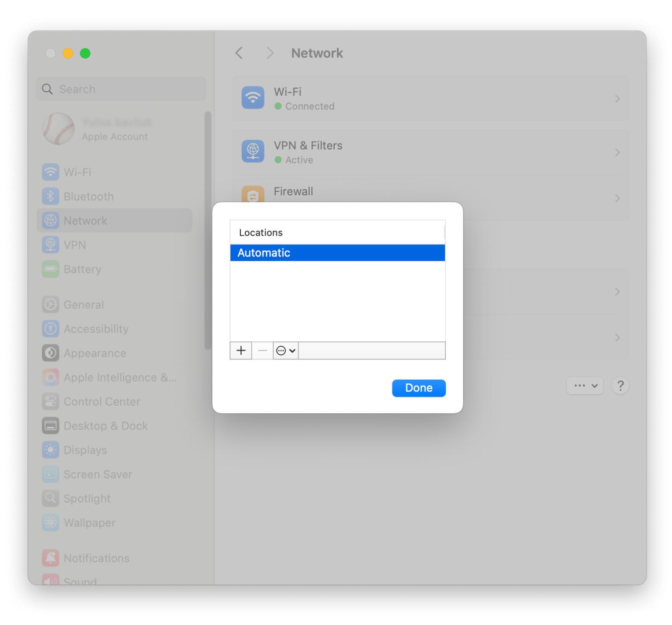Click the plus button to add location
Screen dimensions: 672x625
(x=241, y=351)
